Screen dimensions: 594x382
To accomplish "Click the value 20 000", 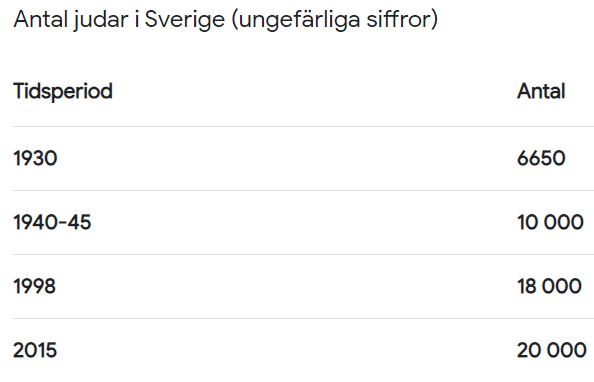I will click(552, 350).
